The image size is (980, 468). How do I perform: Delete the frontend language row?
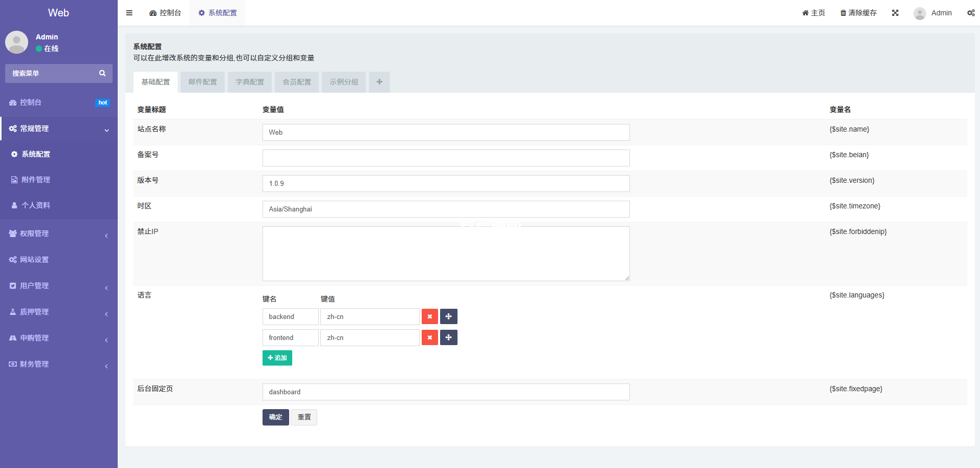pyautogui.click(x=429, y=338)
